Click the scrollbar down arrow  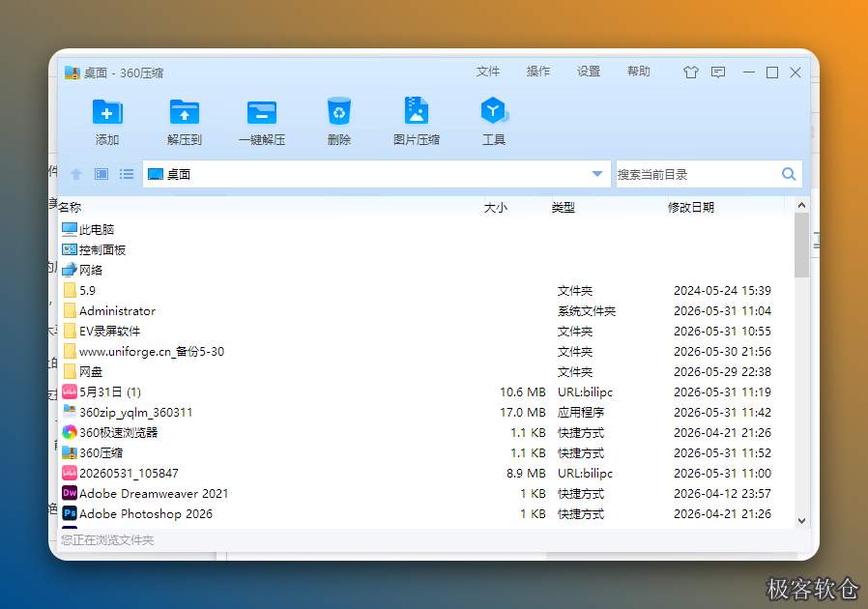tap(801, 521)
